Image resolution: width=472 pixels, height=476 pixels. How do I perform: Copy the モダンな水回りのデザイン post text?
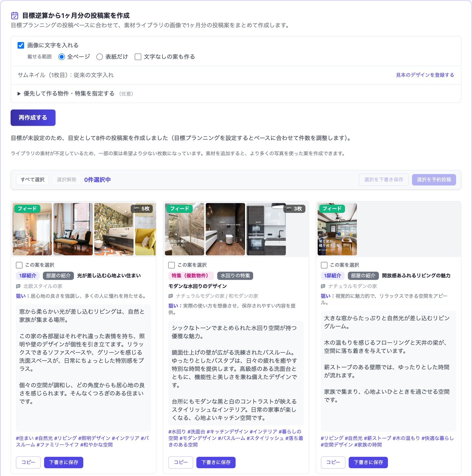[x=181, y=463]
